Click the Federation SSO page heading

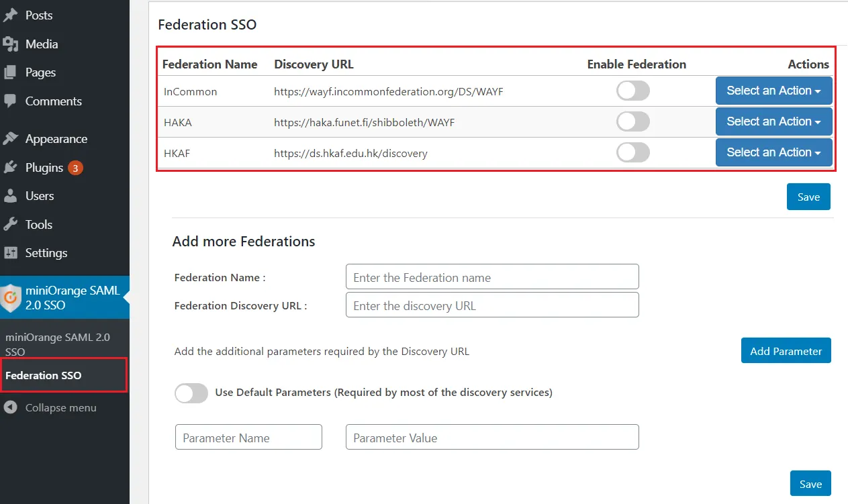click(207, 25)
